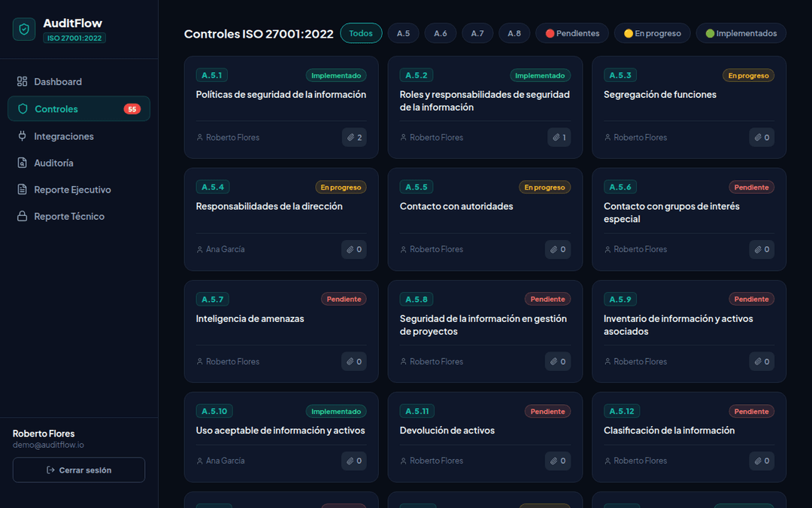Open Seguridad de la información en gestión de proyectos
Viewport: 812px width, 508px height.
tap(483, 325)
